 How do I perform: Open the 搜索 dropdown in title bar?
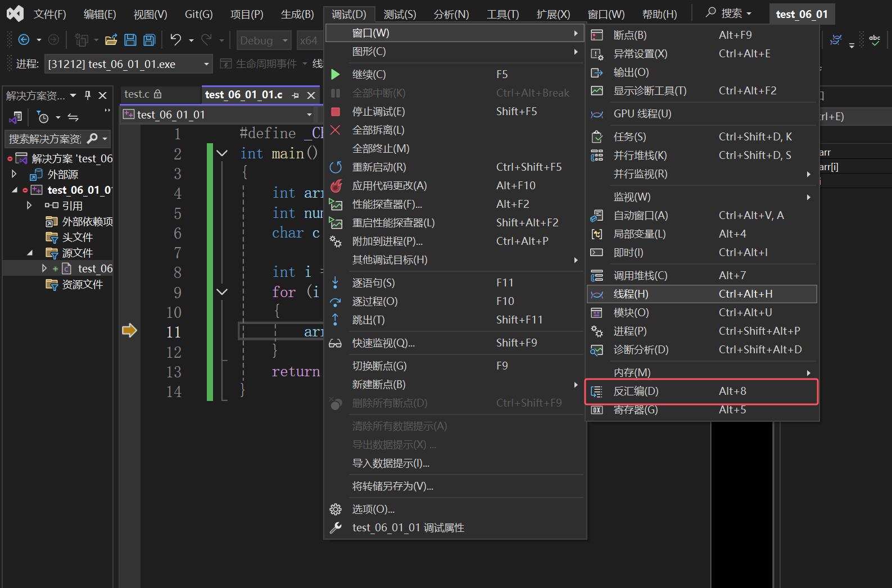[728, 13]
